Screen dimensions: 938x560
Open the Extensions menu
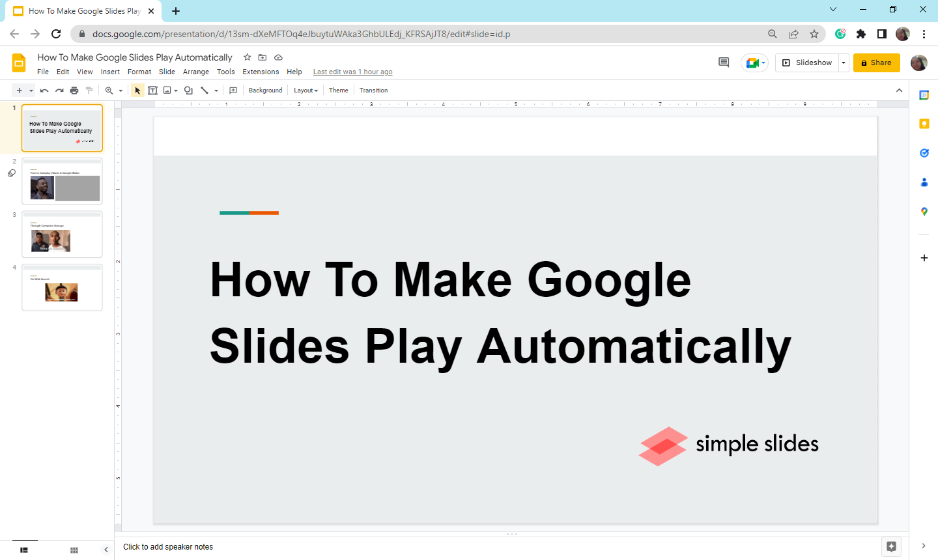pyautogui.click(x=261, y=72)
